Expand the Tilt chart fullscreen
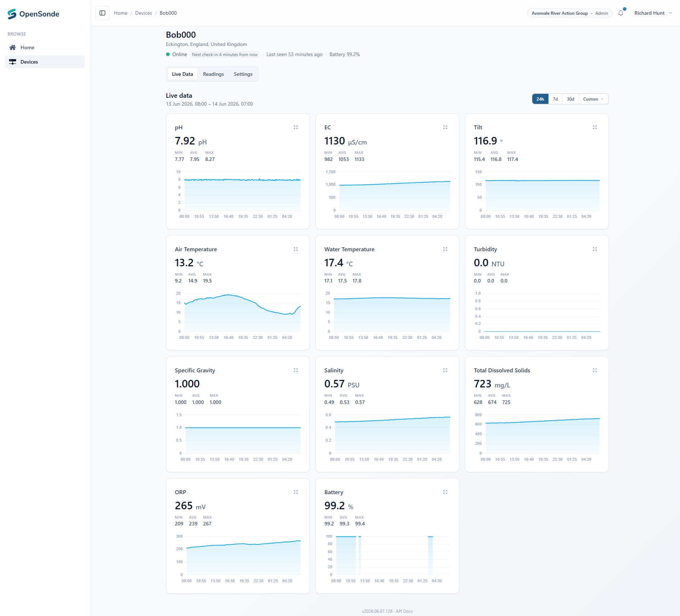Viewport: 680px width, 616px height. click(595, 127)
